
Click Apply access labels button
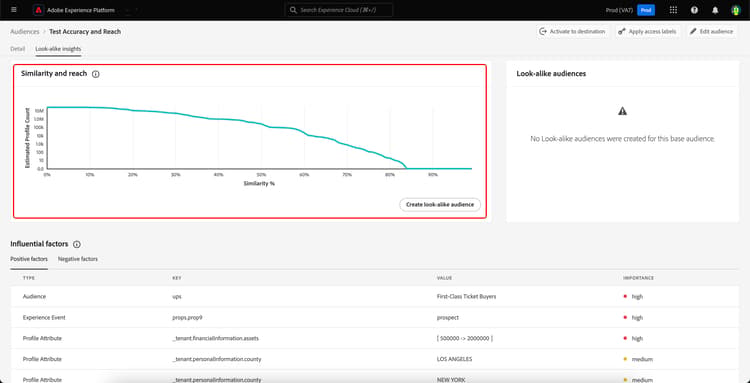[x=648, y=32]
